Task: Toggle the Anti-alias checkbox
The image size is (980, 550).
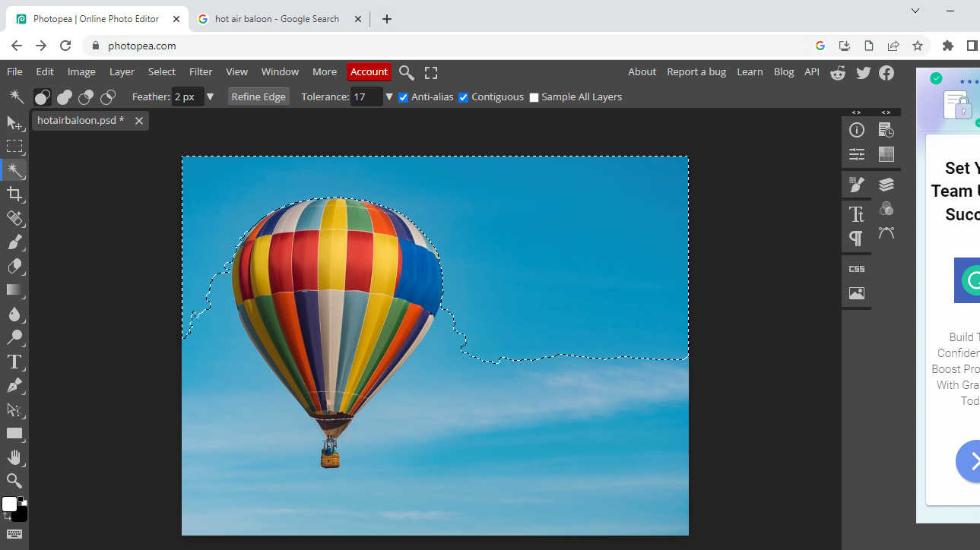Action: pyautogui.click(x=404, y=97)
